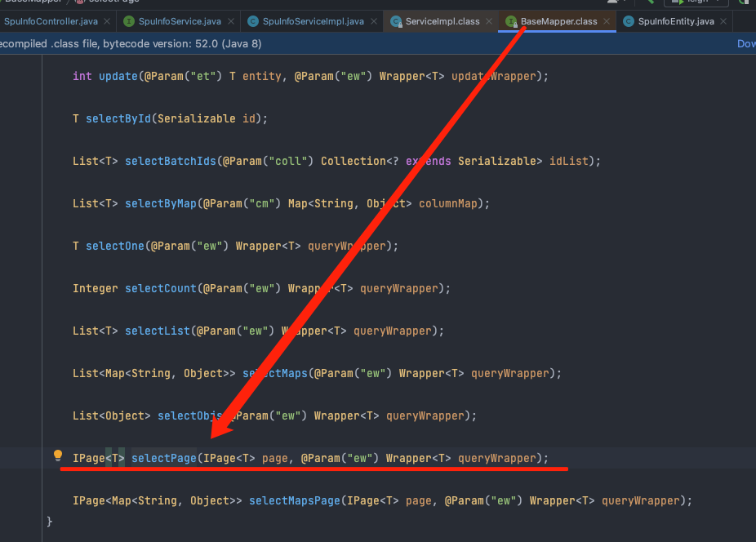The width and height of the screenshot is (756, 542).
Task: Click the decompiled .class file bytecode version notice
Action: [131, 44]
